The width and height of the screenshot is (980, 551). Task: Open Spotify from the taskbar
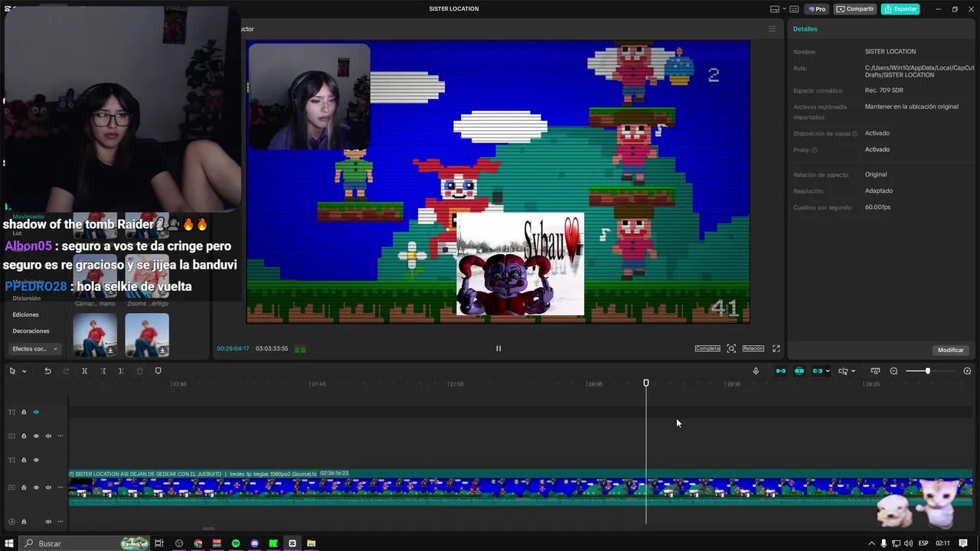click(236, 543)
